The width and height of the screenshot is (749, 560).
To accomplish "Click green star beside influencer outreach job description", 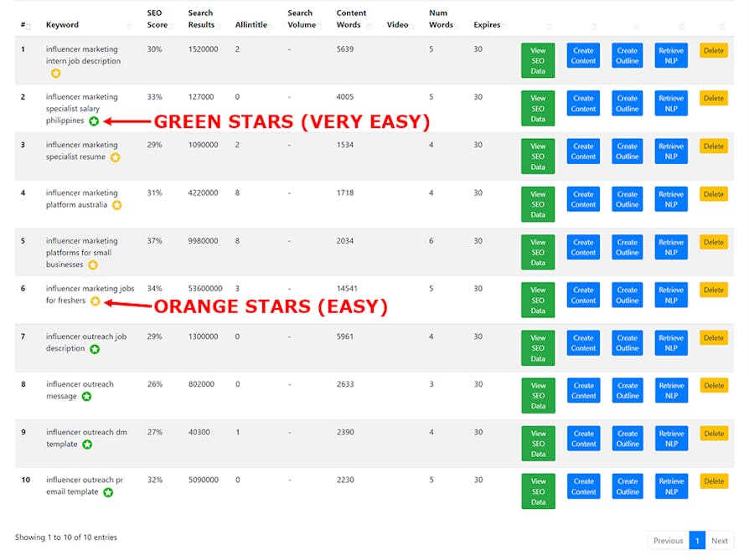I will 95,349.
